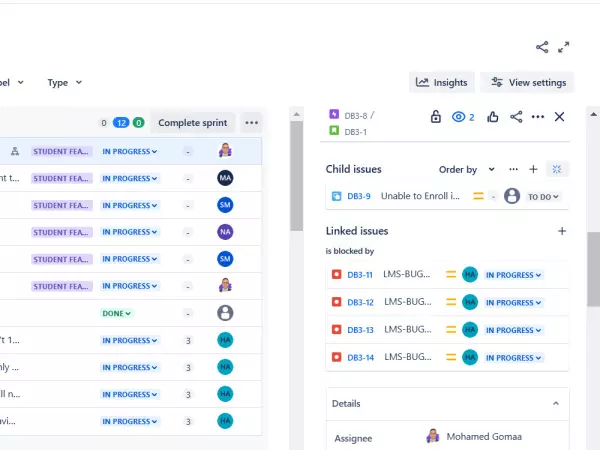
Task: Click bug type icon of DB3-12
Action: pos(336,302)
